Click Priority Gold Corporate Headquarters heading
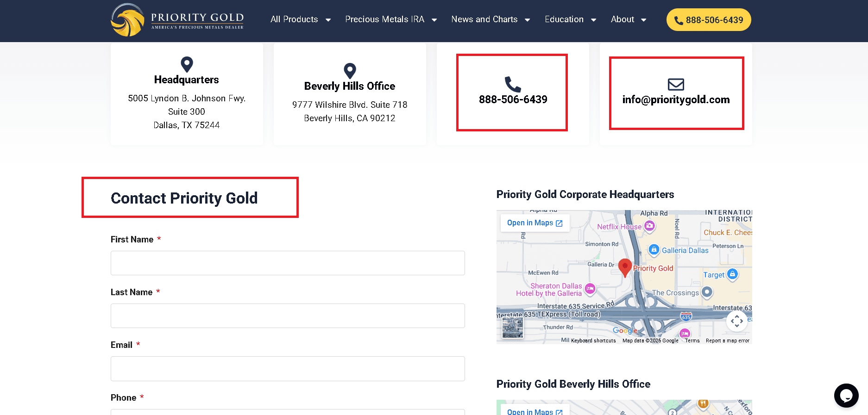This screenshot has width=868, height=415. [x=585, y=194]
